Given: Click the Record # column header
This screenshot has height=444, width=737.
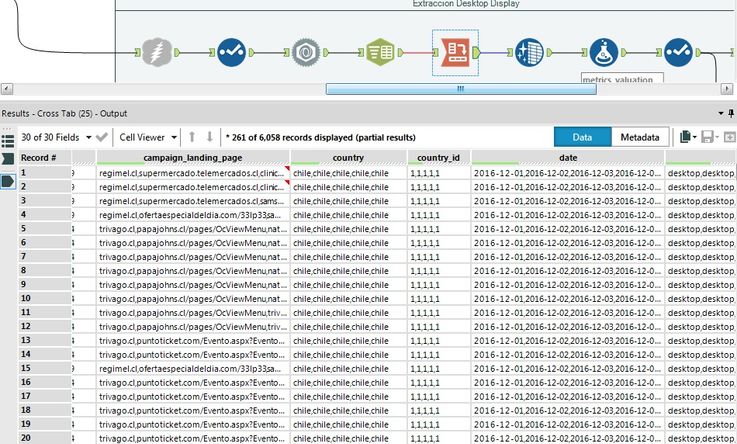Looking at the screenshot, I should pos(45,158).
